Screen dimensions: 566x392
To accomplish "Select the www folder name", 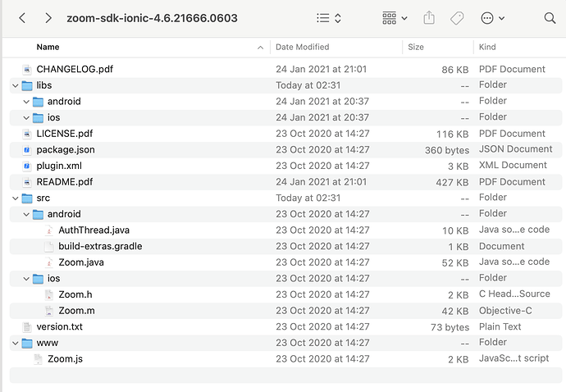I will 48,343.
